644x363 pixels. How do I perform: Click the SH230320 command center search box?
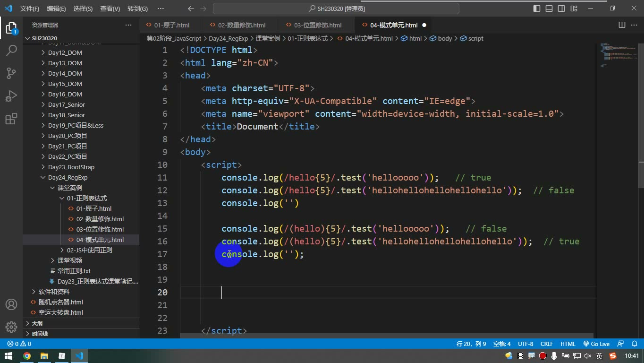tap(336, 9)
